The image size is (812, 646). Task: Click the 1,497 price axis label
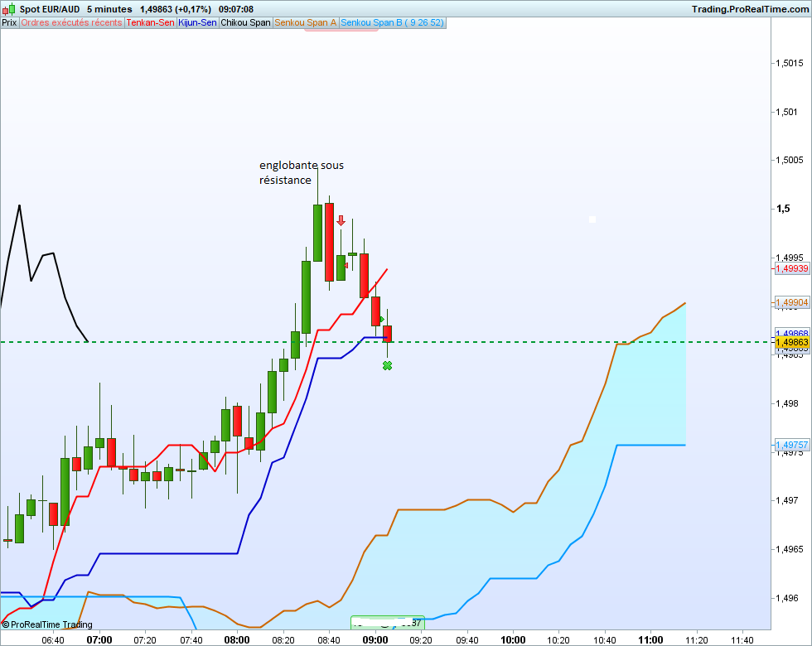[x=786, y=500]
